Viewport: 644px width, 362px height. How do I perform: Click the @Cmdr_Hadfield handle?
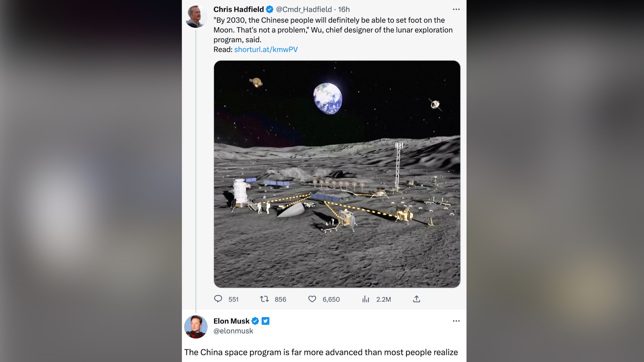(304, 9)
